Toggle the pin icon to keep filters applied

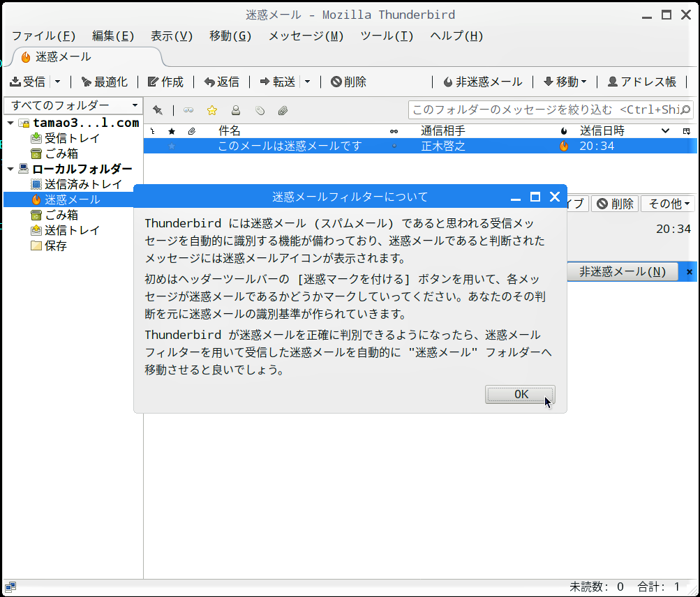click(x=157, y=110)
